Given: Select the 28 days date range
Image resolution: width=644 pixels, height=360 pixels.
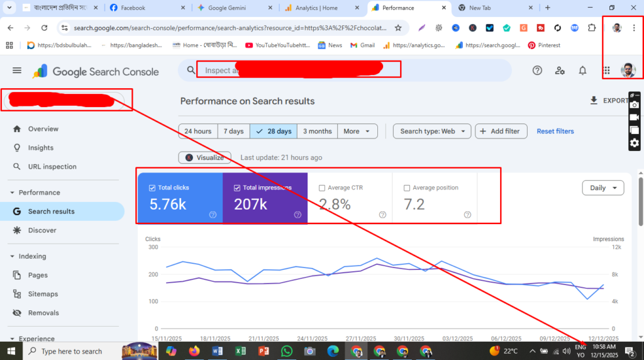Looking at the screenshot, I should coord(274,131).
